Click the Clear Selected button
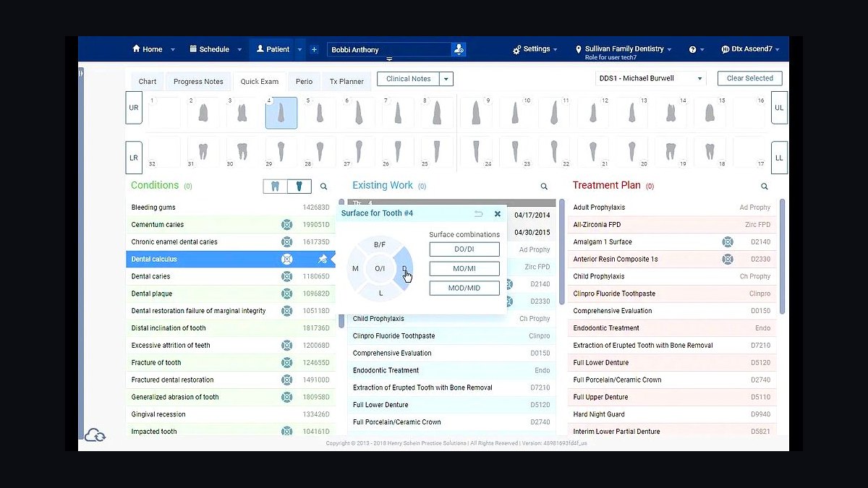 tap(750, 78)
